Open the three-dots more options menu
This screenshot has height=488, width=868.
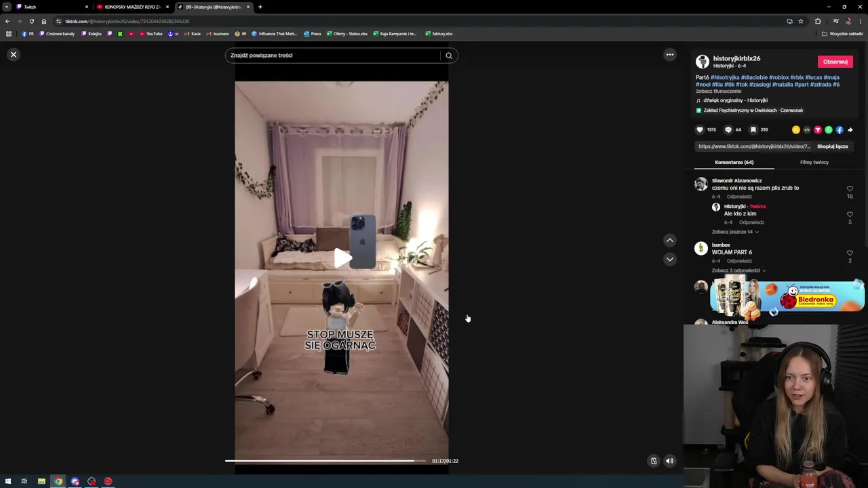point(669,55)
